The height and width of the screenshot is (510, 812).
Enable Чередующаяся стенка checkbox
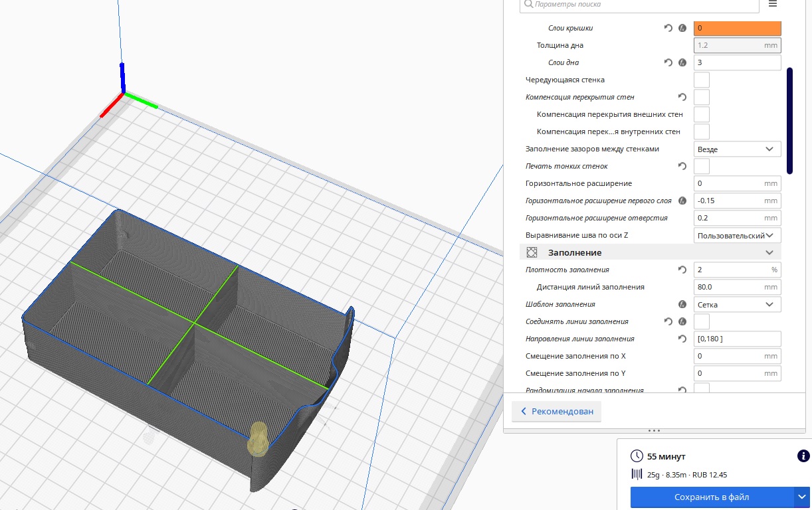702,80
